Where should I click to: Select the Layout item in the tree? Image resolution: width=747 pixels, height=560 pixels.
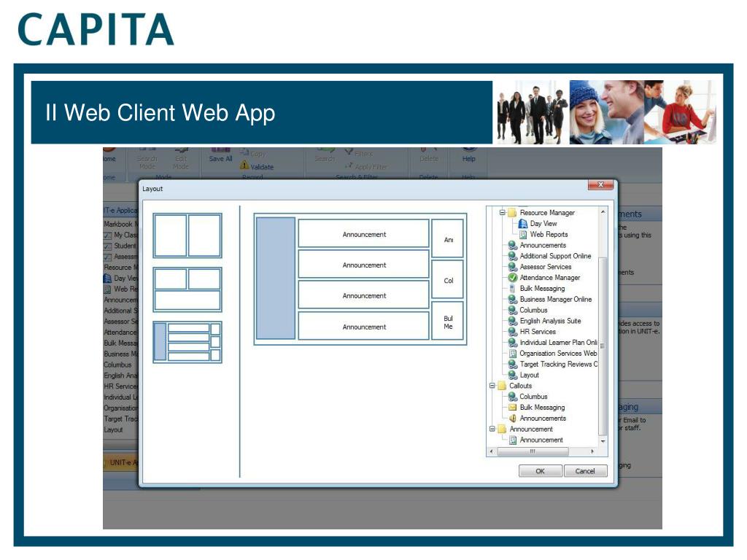[x=530, y=375]
